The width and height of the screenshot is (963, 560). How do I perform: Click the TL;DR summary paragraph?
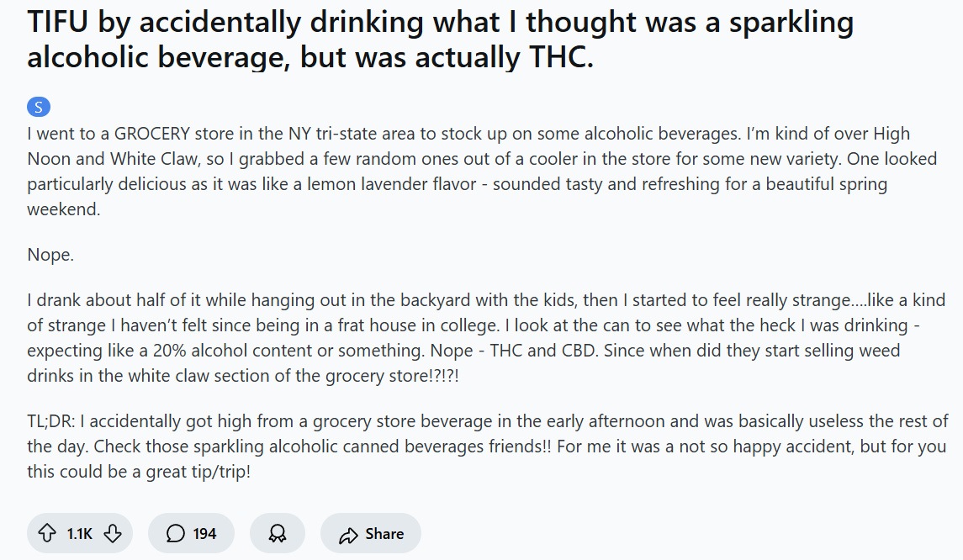point(487,446)
